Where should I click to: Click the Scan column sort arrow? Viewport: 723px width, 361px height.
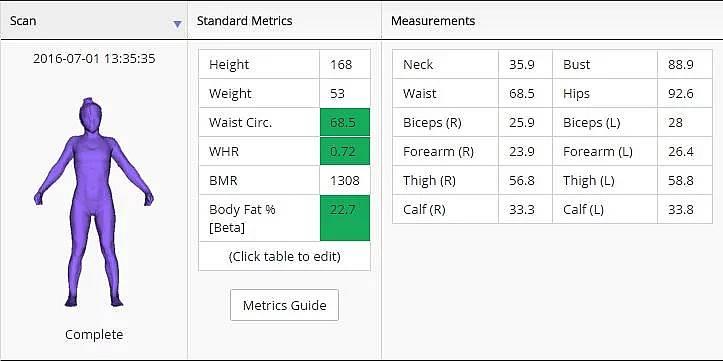pos(177,24)
